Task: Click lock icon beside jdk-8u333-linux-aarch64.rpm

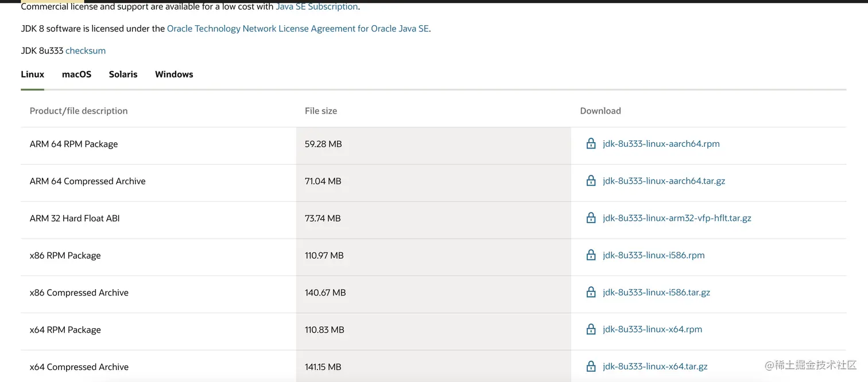Action: pos(591,144)
